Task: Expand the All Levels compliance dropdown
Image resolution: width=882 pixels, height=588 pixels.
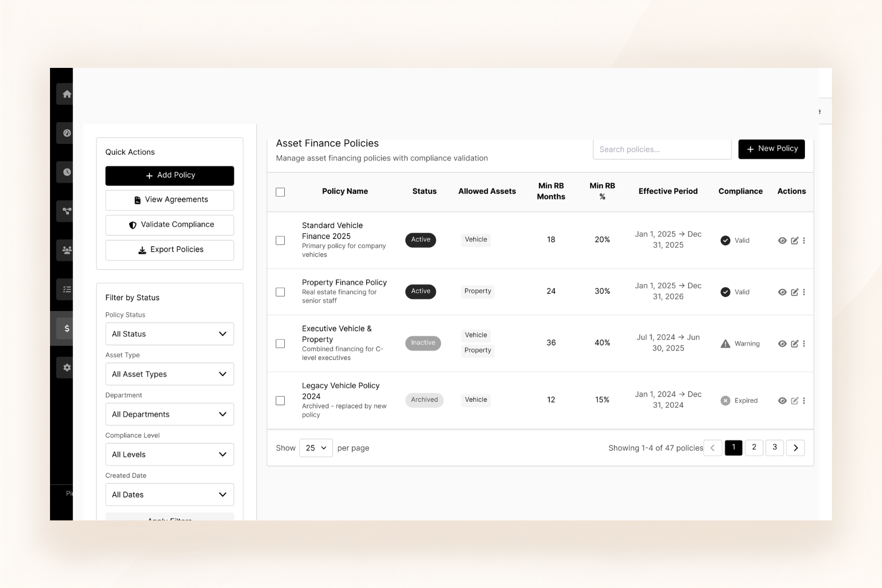Action: coord(169,454)
